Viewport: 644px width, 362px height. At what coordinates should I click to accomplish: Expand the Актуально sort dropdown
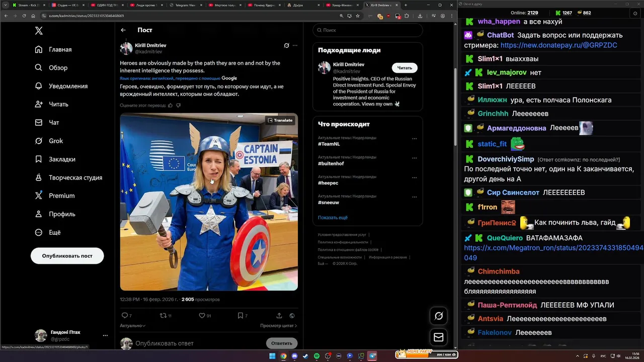(x=133, y=326)
